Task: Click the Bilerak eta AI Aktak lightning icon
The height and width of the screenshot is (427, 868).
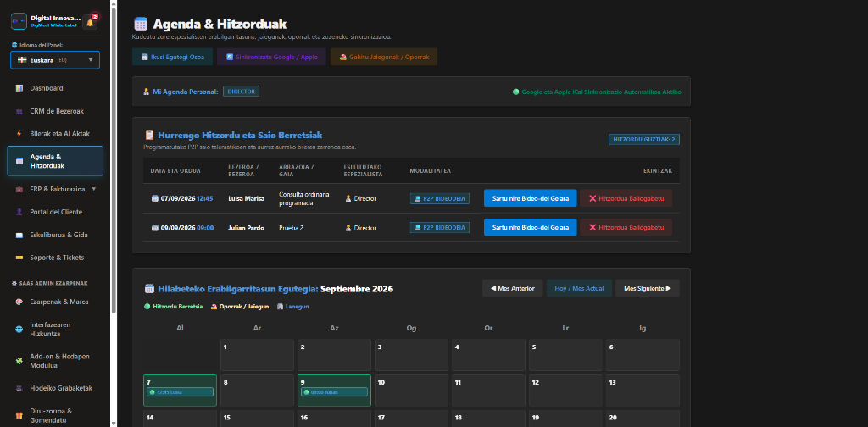Action: tap(19, 134)
